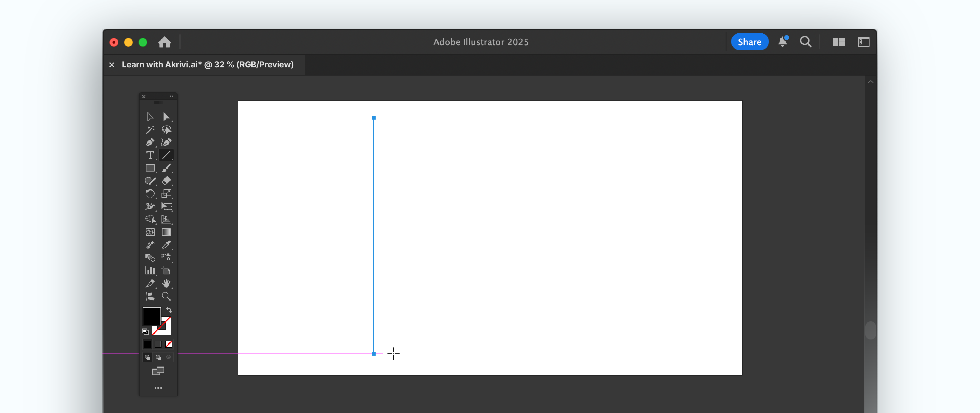Select the Lasso tool
The image size is (980, 413).
[166, 130]
